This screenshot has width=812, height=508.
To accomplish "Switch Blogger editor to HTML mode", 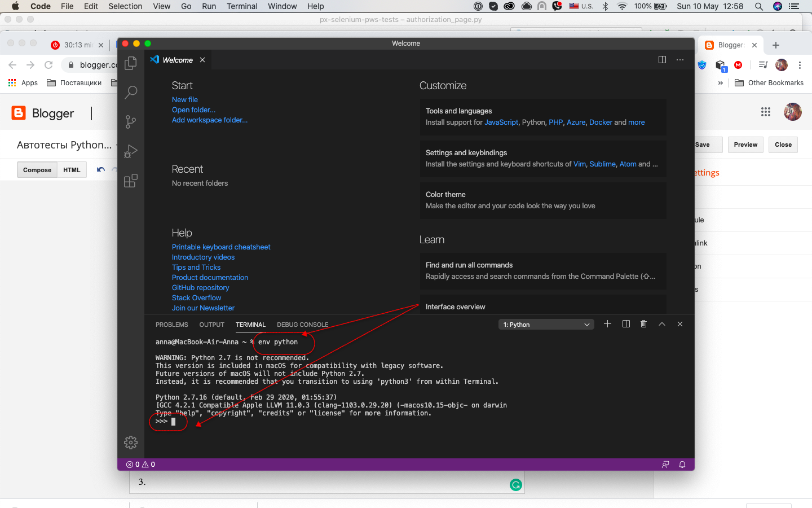I will point(72,170).
